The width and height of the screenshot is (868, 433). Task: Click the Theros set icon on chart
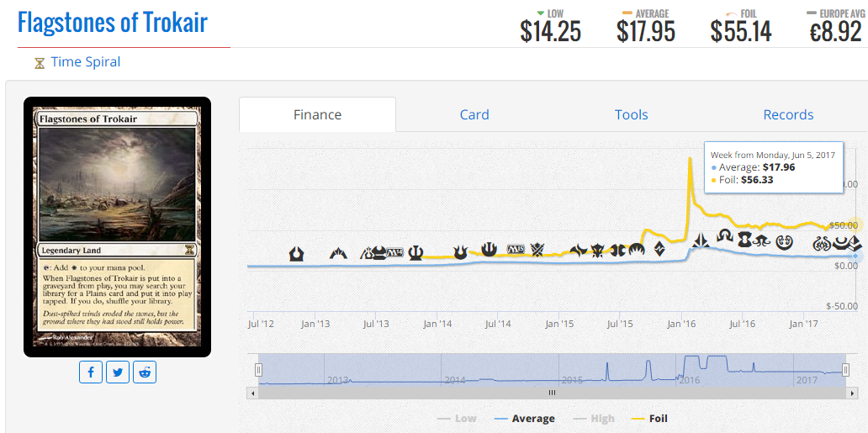[415, 252]
